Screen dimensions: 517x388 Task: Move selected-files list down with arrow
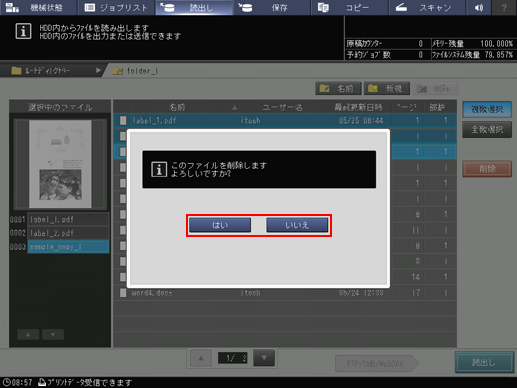53,335
